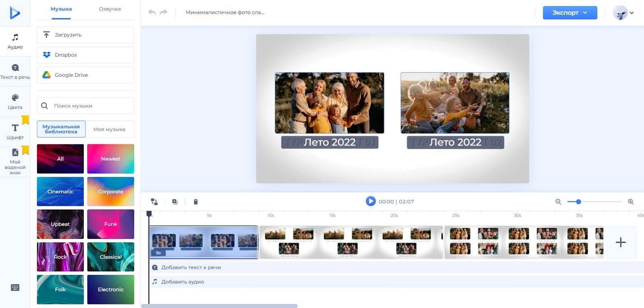644x308 pixels.
Task: Open the user profile avatar menu
Action: [623, 13]
